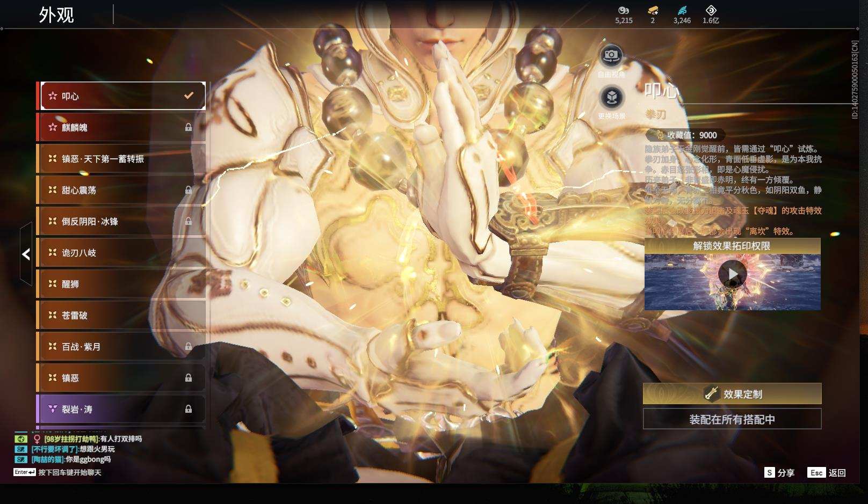Play the effect preview video
868x504 pixels.
(732, 274)
